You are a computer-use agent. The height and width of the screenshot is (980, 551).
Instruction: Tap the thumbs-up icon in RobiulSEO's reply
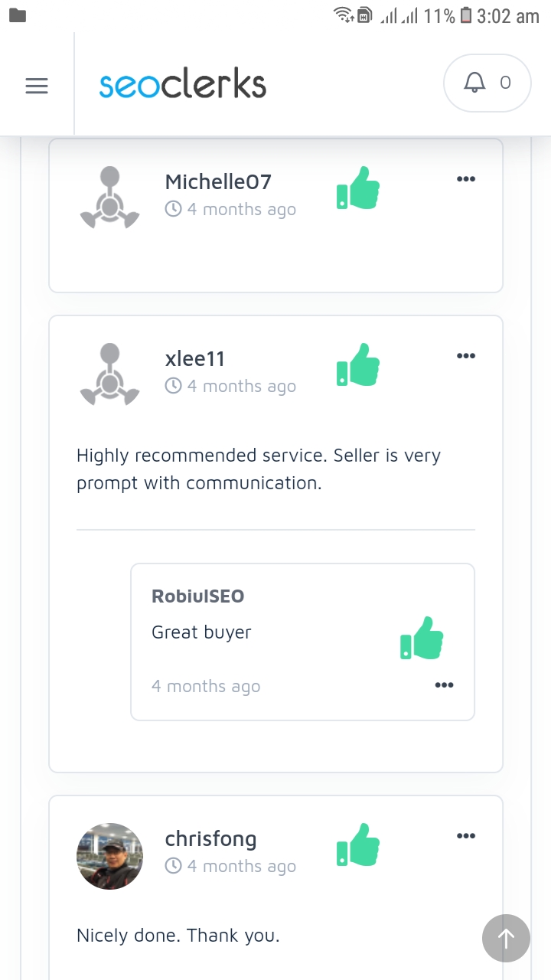[x=422, y=638]
